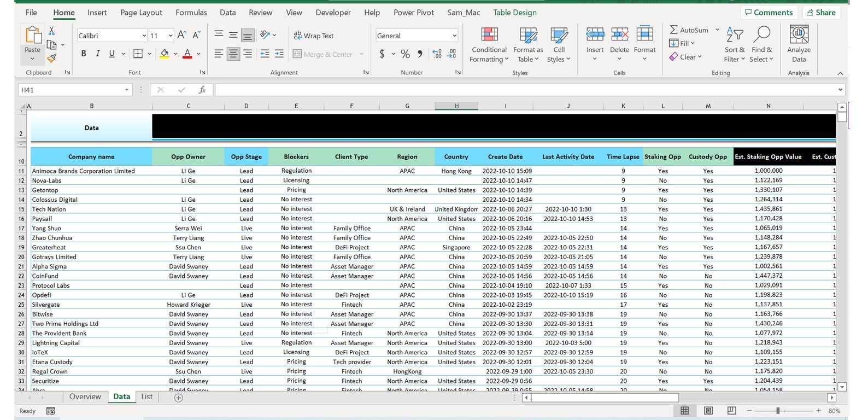Image resolution: width=868 pixels, height=420 pixels.
Task: Click the Increase Indent icon
Action: 279,54
